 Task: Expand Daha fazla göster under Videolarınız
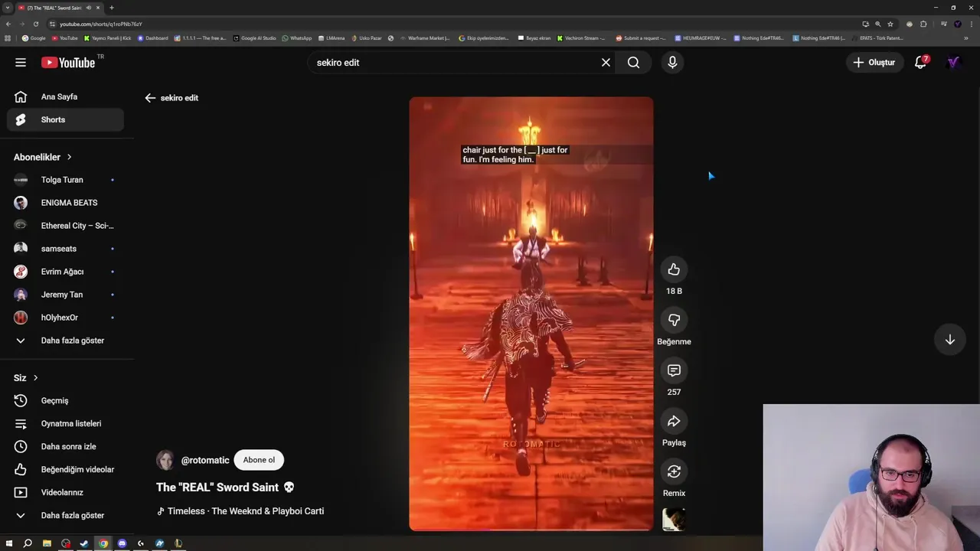66,516
